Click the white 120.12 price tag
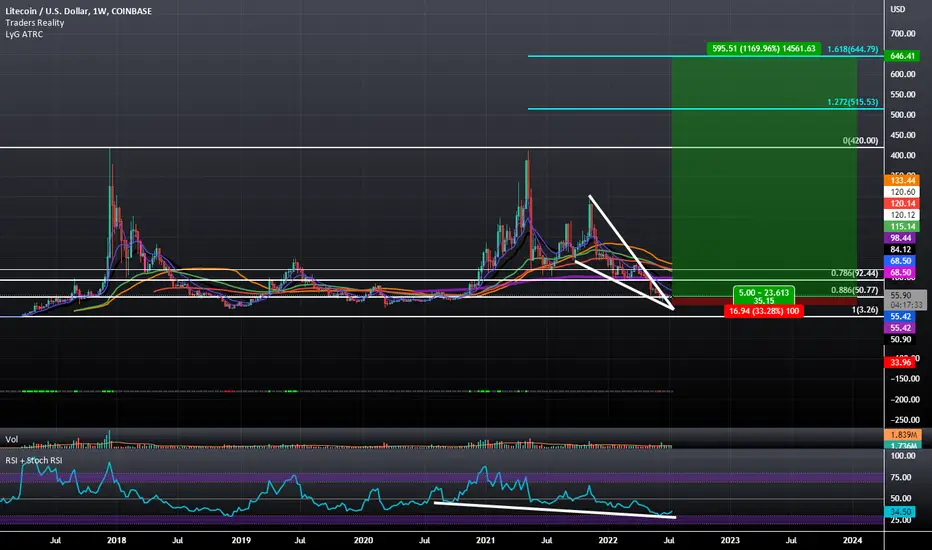Viewport: 932px width, 550px height. pos(902,215)
